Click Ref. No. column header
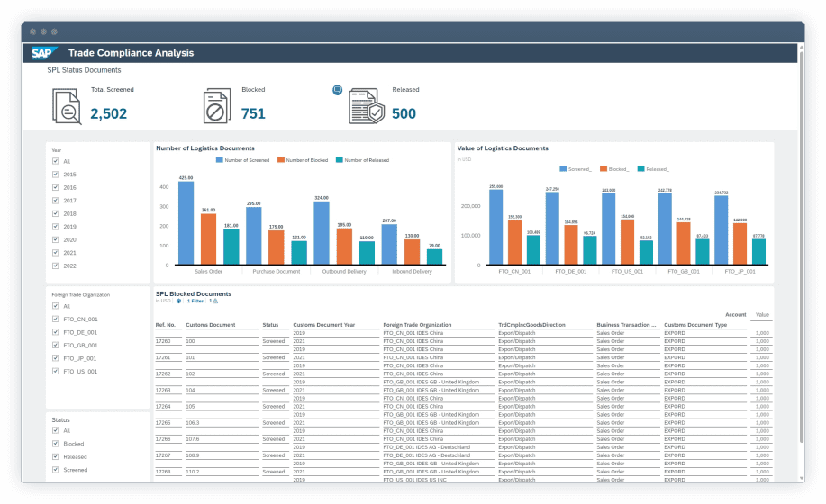Image resolution: width=826 pixels, height=504 pixels. click(x=166, y=325)
